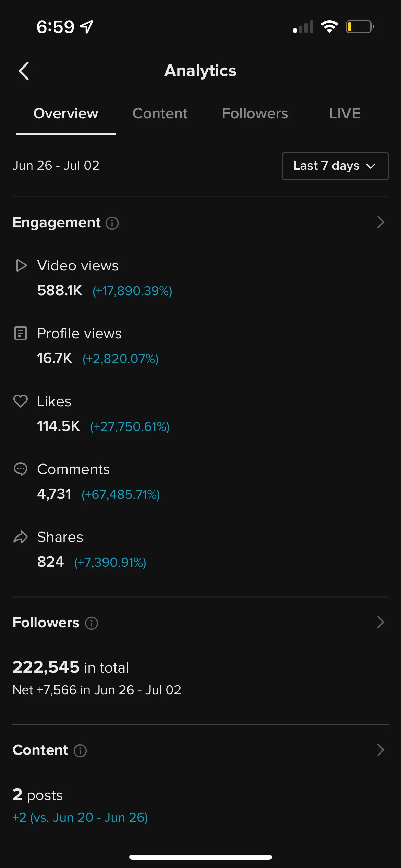
Task: Tap the Video views play icon
Action: [21, 266]
